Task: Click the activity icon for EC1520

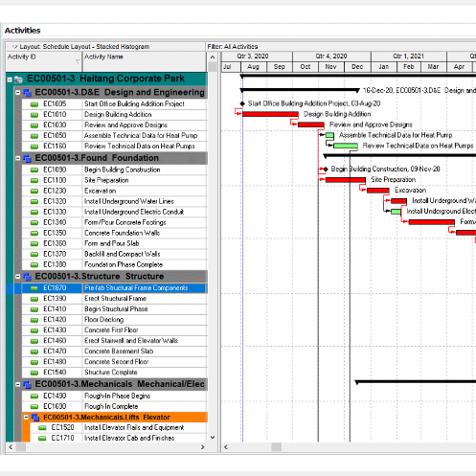Action: (x=42, y=428)
